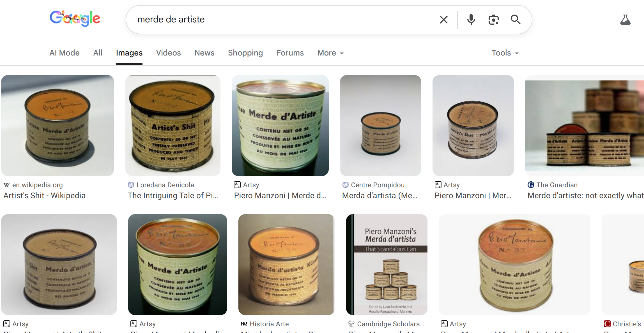The image size is (644, 333).
Task: Click The Guardian source icon
Action: coord(531,185)
